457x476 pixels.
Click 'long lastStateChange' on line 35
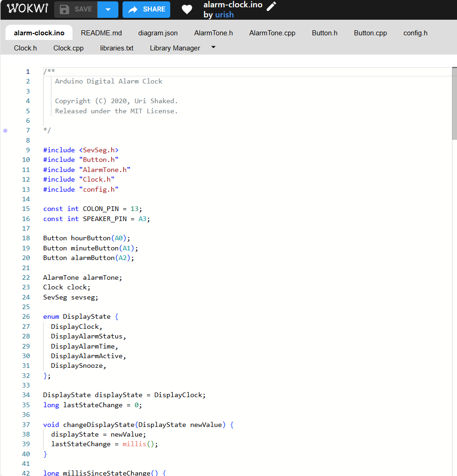coord(83,405)
